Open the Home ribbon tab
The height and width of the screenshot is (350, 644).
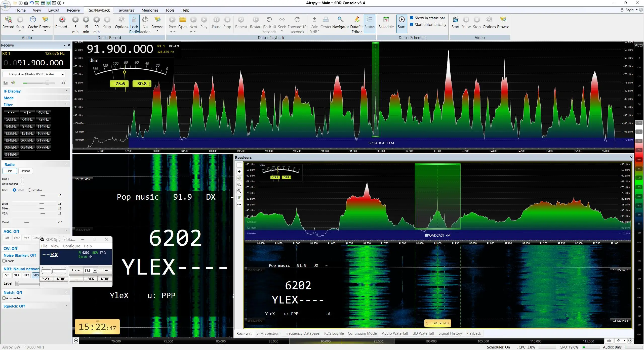(20, 10)
